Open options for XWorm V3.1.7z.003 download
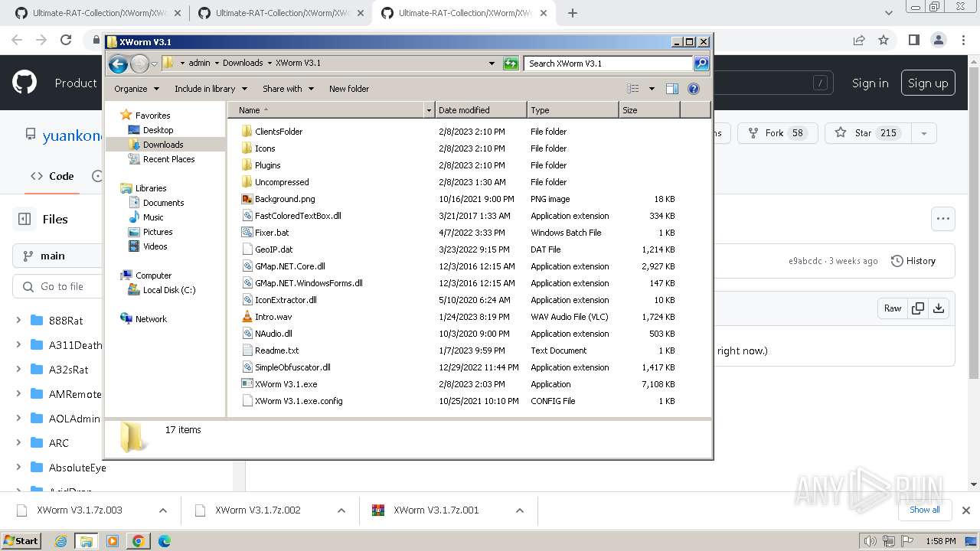Viewport: 980px width, 551px height. [x=162, y=510]
